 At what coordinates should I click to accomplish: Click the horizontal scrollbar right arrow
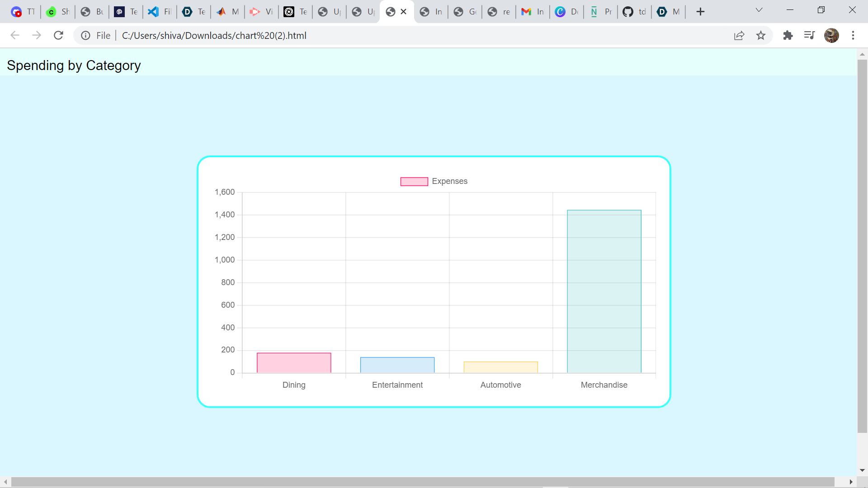851,482
